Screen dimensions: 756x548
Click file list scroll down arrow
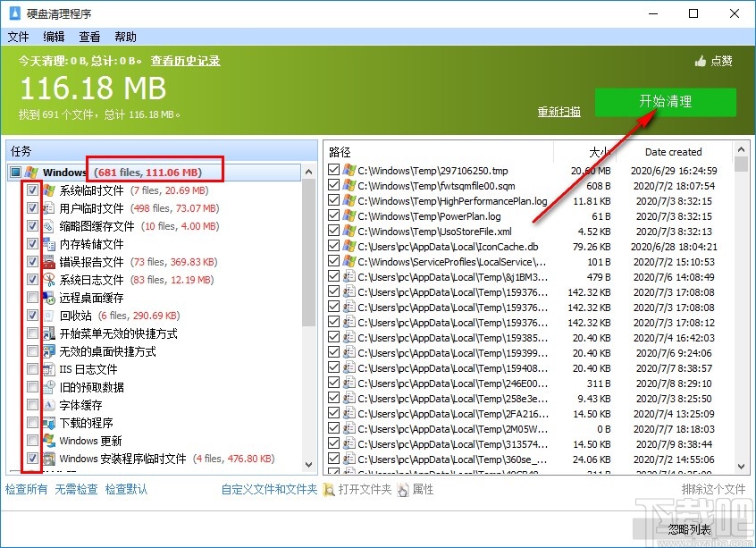point(741,466)
